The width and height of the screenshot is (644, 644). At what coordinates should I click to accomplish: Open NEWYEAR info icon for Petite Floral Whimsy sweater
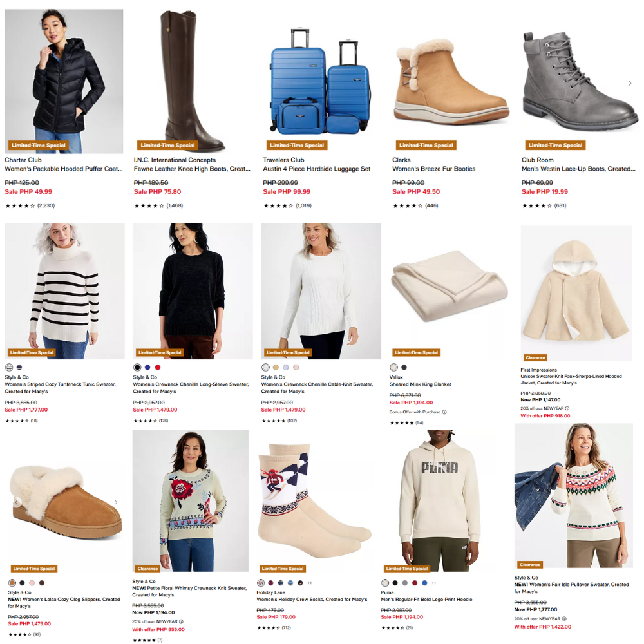pyautogui.click(x=181, y=621)
